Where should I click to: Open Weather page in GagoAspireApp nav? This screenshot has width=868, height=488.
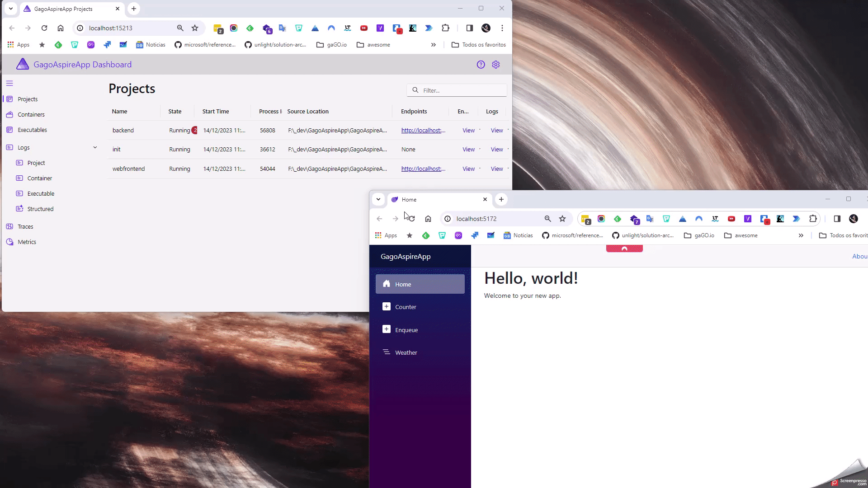point(406,352)
